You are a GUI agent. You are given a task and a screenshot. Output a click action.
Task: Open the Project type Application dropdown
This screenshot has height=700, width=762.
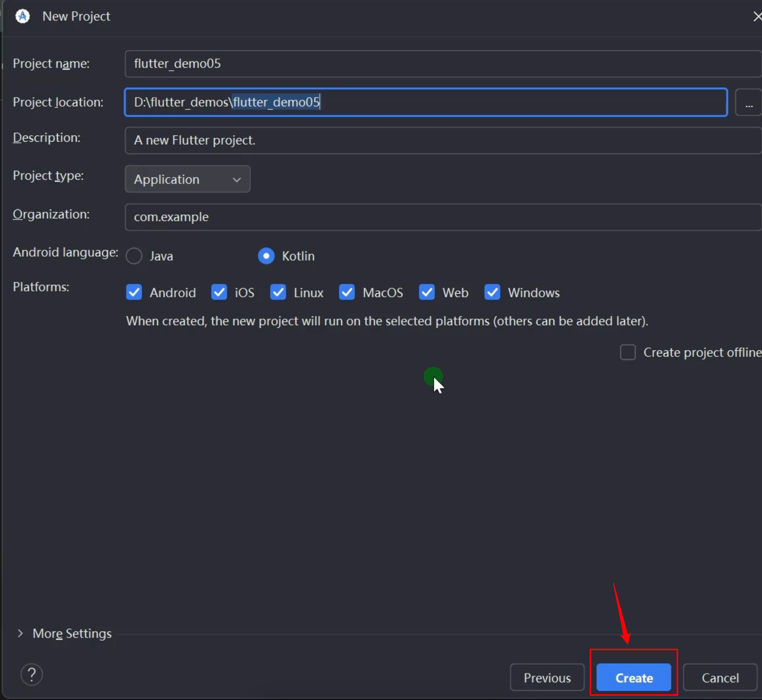(x=188, y=179)
